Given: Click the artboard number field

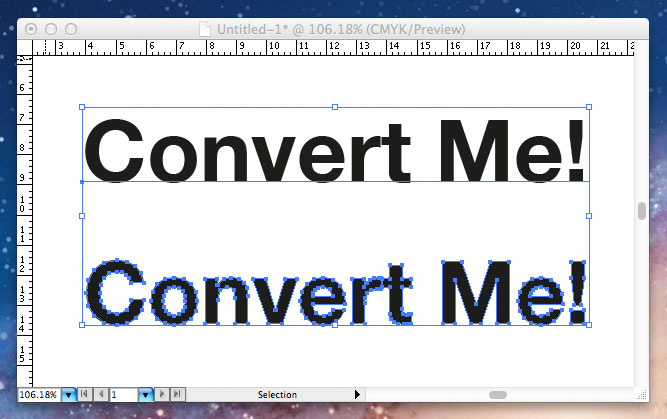Looking at the screenshot, I should click(x=123, y=395).
